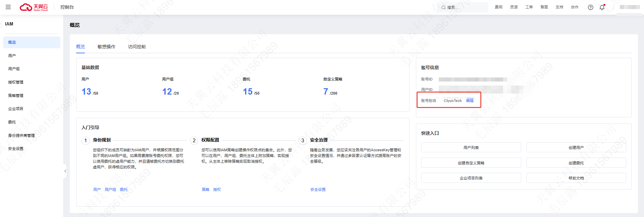Open 安全设置 in the sidebar
This screenshot has height=217, width=644.
click(16, 149)
